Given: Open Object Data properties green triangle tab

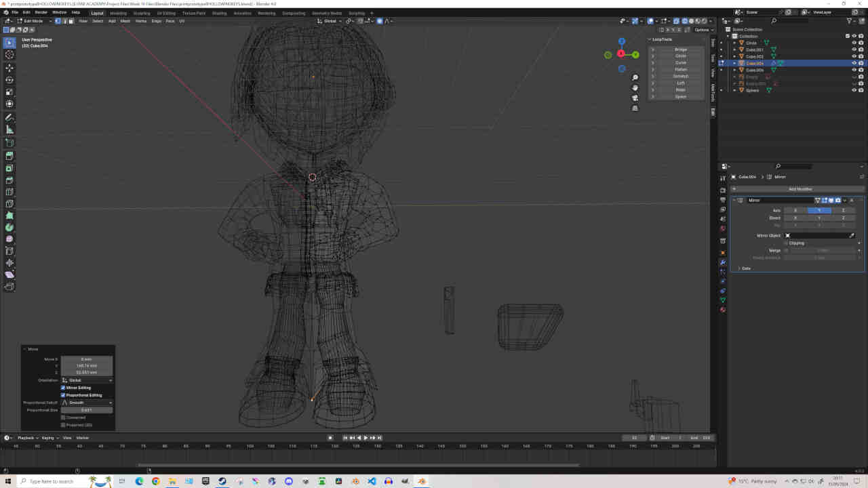Looking at the screenshot, I should [x=723, y=300].
